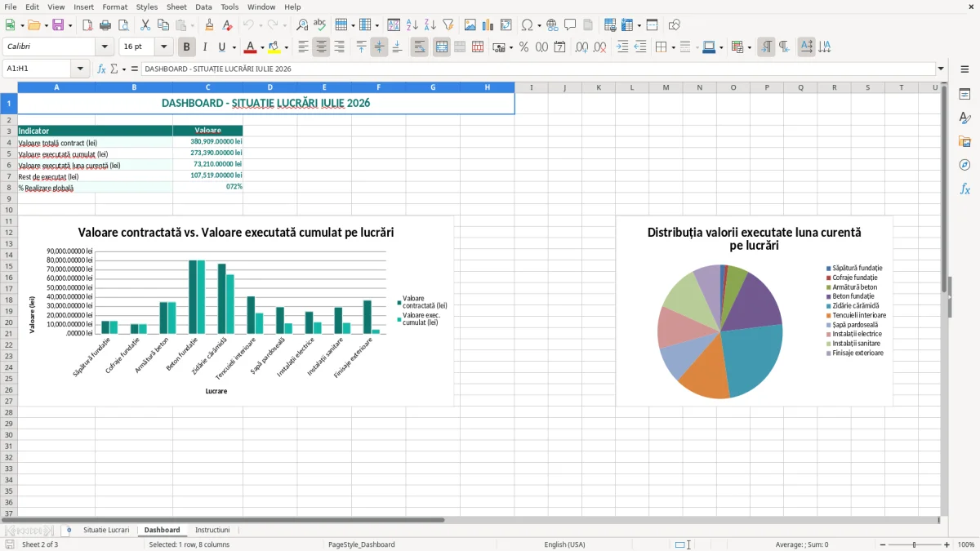Expand the Name Box dropdown

click(x=80, y=69)
